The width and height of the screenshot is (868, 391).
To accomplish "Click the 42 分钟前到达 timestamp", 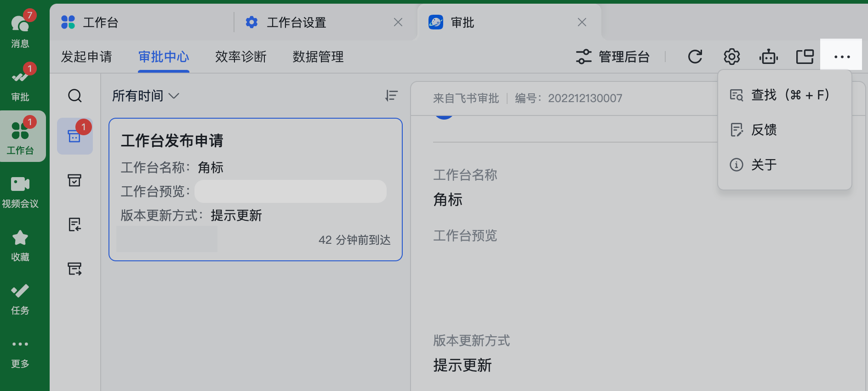I will (x=354, y=240).
